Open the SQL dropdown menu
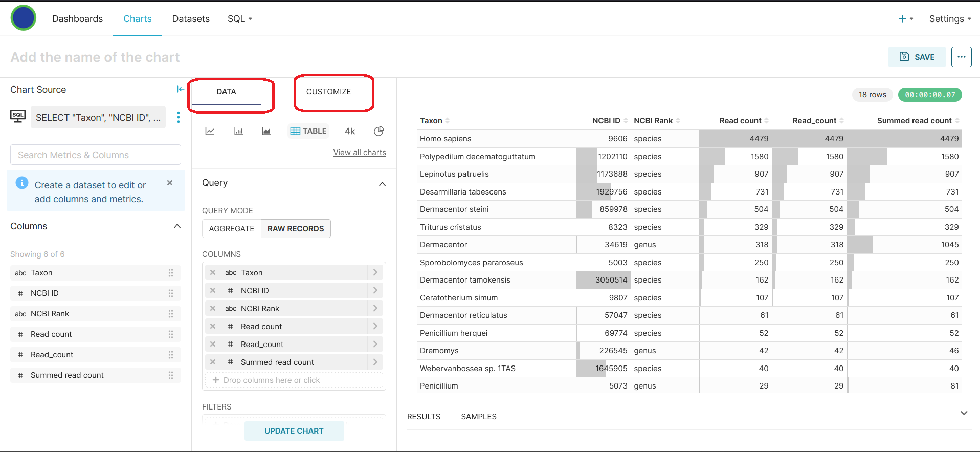 [239, 19]
